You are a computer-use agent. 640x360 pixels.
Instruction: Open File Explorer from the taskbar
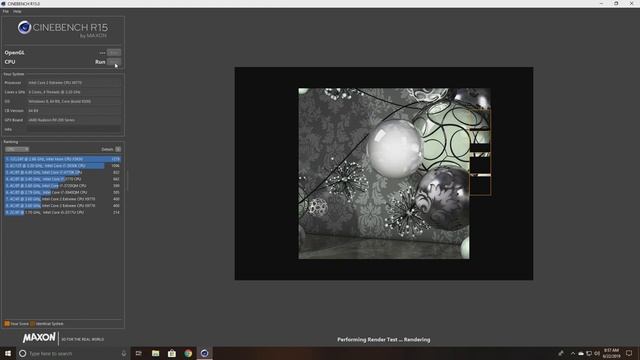(156, 353)
